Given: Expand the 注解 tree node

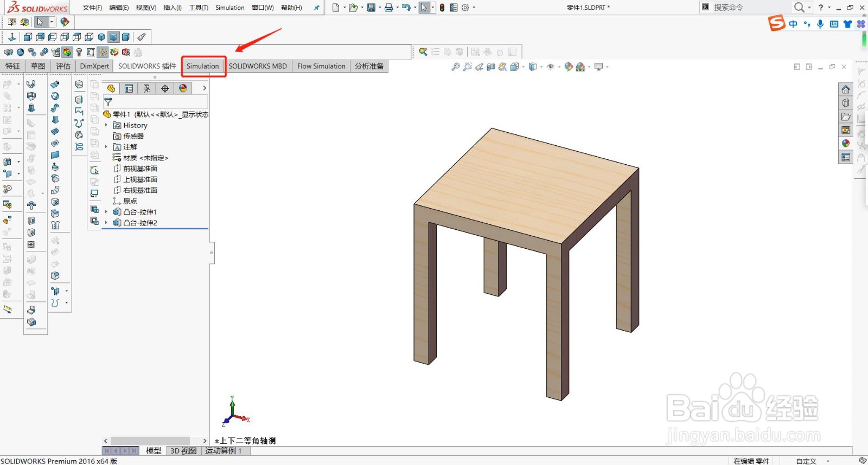Looking at the screenshot, I should (x=106, y=147).
